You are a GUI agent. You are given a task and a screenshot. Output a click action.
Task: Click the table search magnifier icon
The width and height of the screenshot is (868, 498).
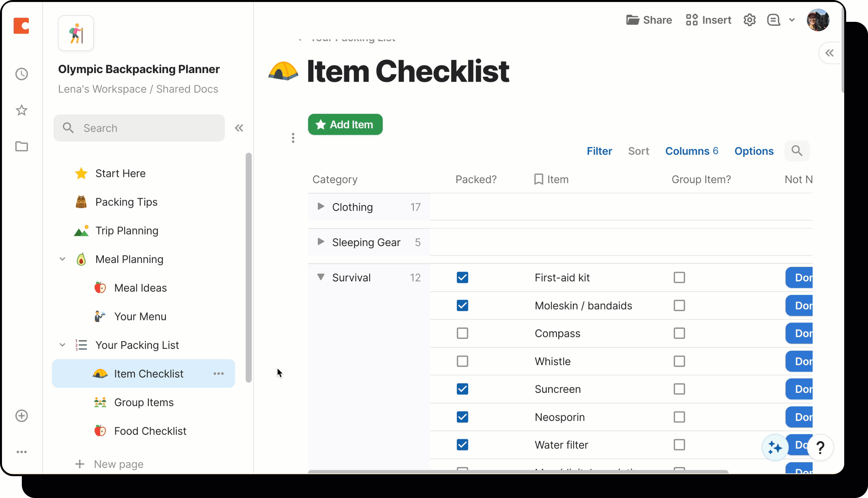point(797,151)
